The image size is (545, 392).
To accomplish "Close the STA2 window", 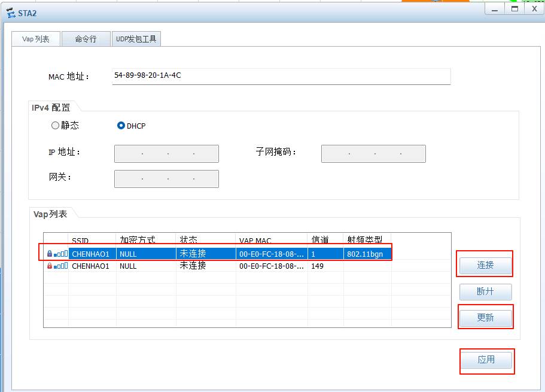I will click(x=535, y=9).
